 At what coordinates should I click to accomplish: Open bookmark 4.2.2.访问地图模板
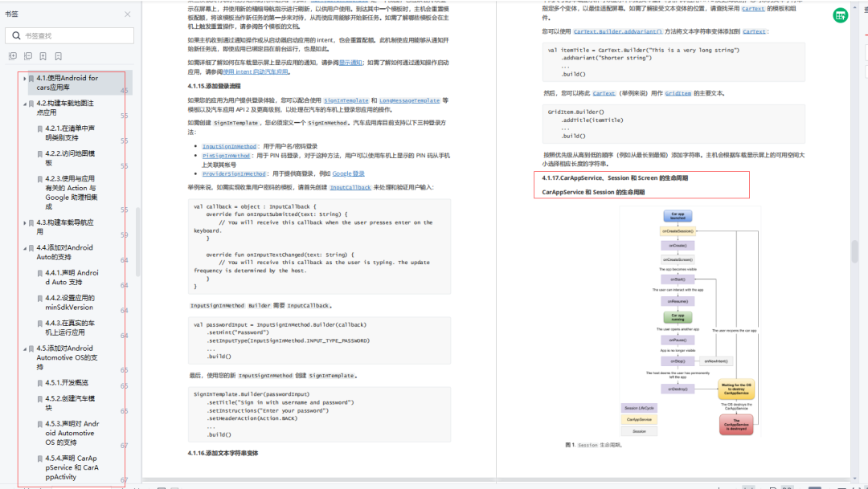[70, 157]
